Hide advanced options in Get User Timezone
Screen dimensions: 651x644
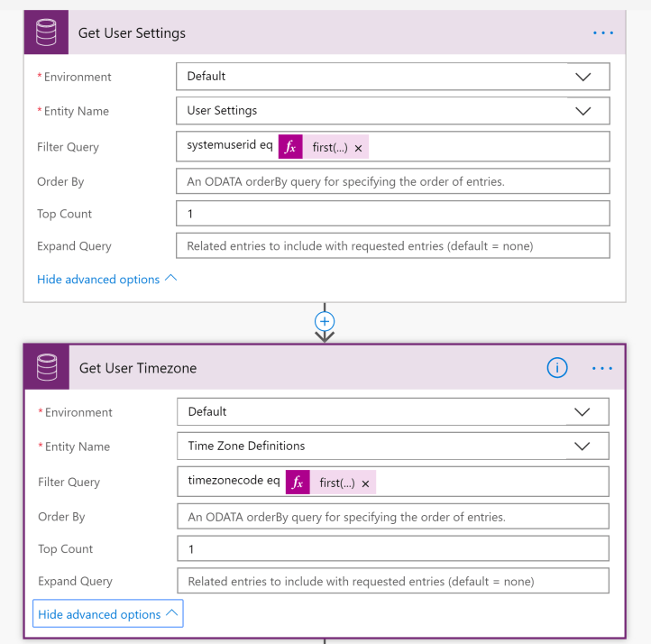(107, 614)
